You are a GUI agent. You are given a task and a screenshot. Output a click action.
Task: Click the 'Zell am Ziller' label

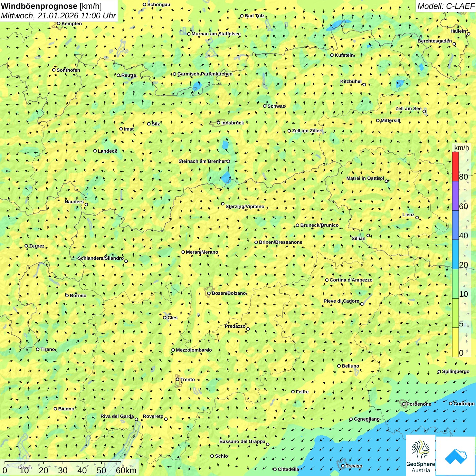306,131
